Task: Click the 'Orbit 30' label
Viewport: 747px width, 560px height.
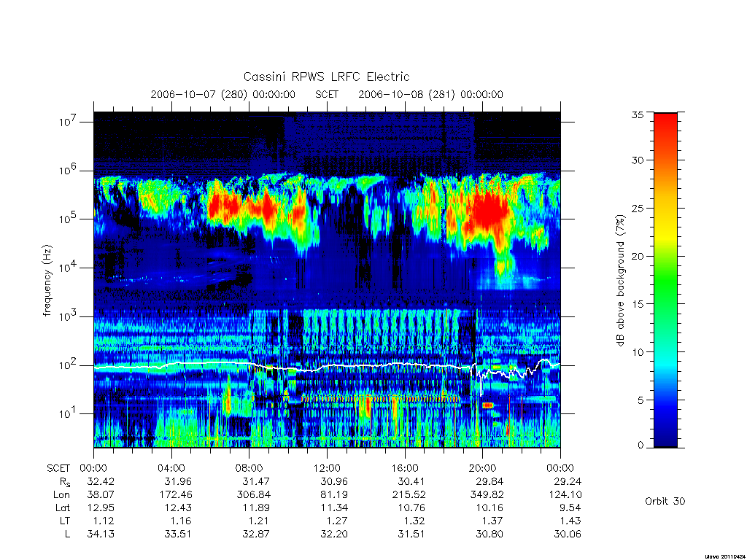Action: click(665, 501)
